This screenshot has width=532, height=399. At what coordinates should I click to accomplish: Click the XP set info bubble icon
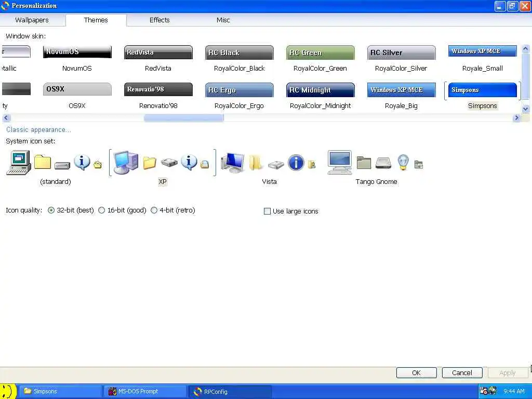189,162
